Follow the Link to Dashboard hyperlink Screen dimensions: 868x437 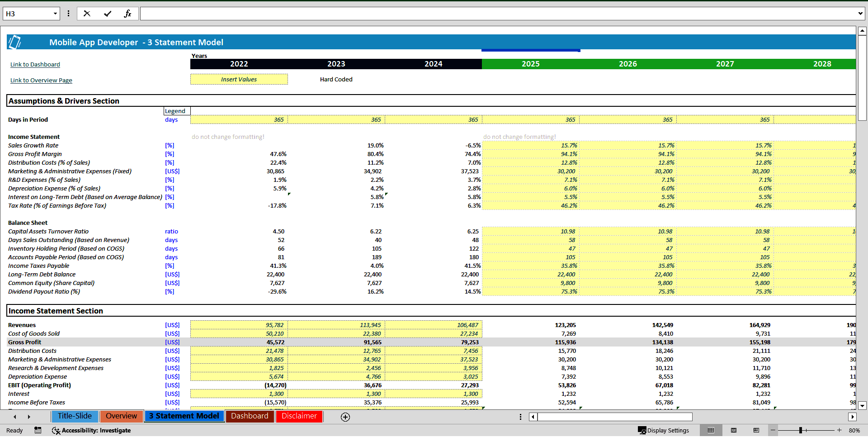(x=35, y=65)
